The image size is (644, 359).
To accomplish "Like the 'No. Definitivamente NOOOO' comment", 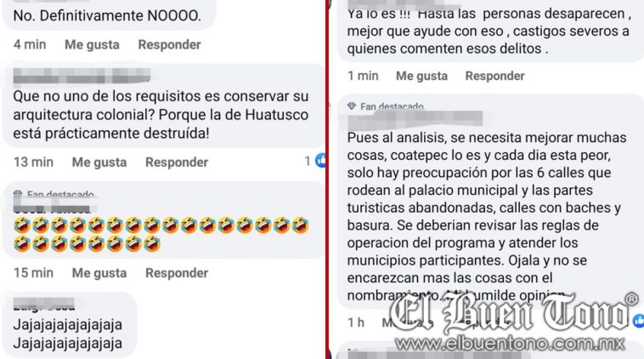I will tap(92, 44).
